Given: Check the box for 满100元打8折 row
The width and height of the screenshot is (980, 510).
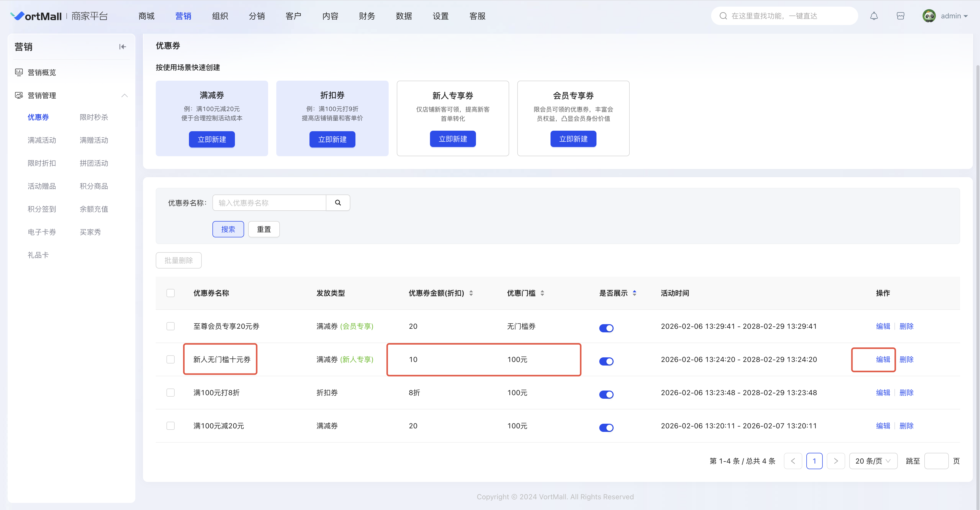Looking at the screenshot, I should 170,393.
